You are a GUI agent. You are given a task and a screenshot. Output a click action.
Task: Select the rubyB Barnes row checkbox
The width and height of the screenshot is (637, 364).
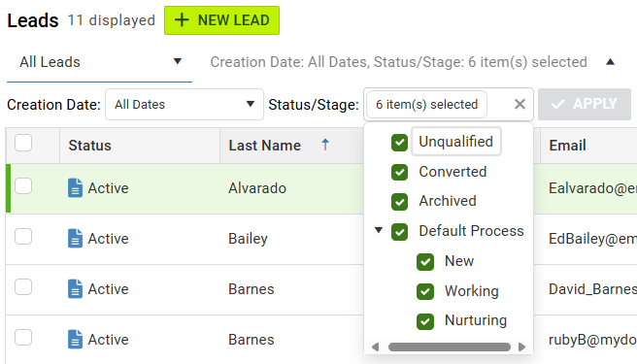click(23, 337)
